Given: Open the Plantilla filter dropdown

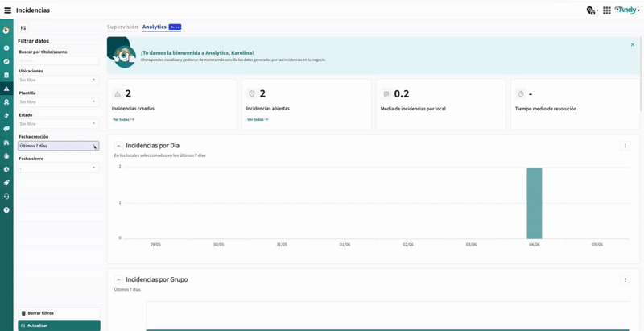Looking at the screenshot, I should (58, 101).
